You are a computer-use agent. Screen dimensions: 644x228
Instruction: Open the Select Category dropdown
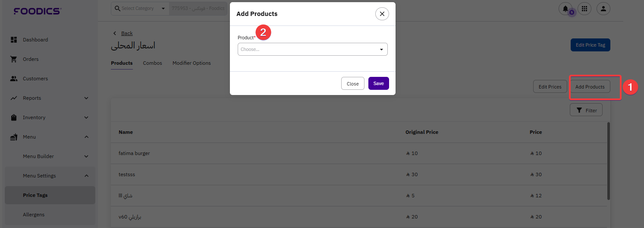pyautogui.click(x=140, y=9)
